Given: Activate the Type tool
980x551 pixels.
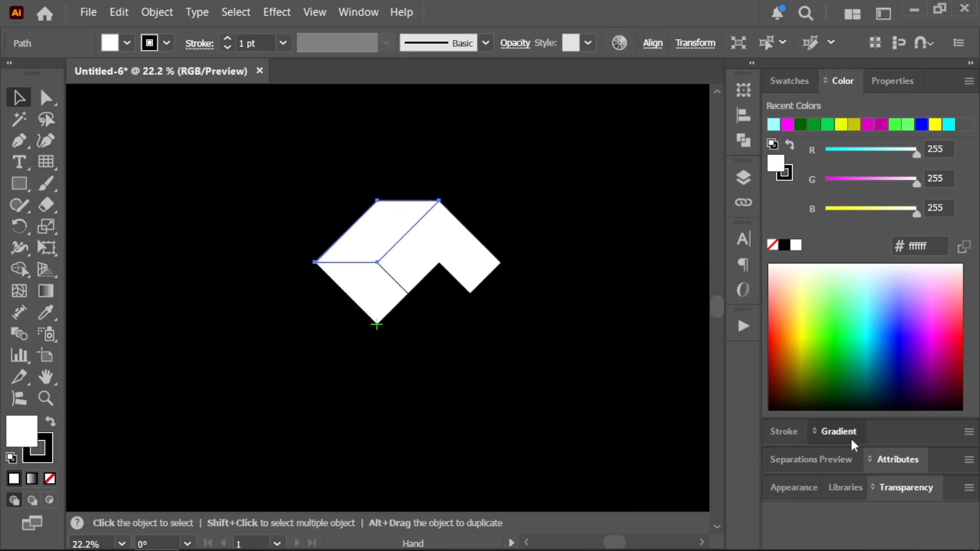Looking at the screenshot, I should pyautogui.click(x=19, y=162).
